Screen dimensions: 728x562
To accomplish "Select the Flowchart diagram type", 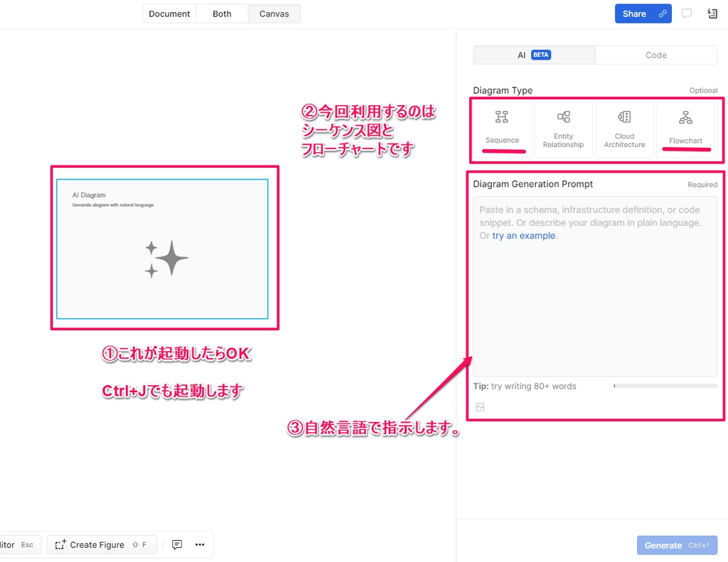I will 685,129.
